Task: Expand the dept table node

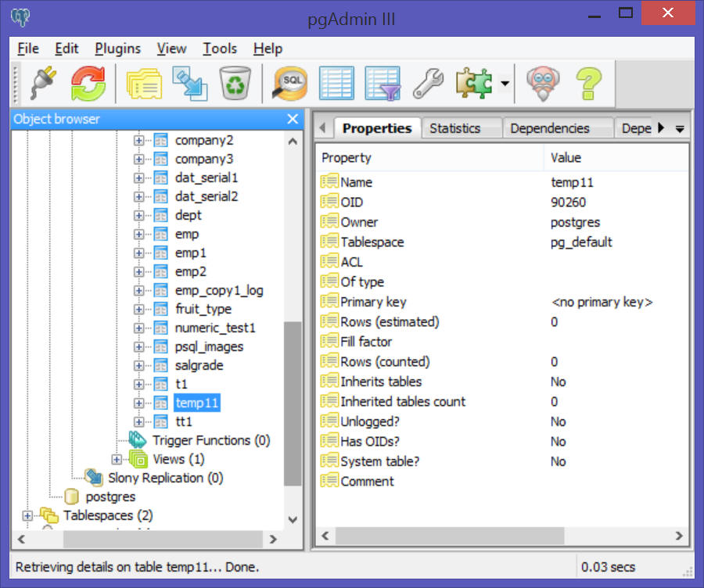Action: click(x=138, y=216)
